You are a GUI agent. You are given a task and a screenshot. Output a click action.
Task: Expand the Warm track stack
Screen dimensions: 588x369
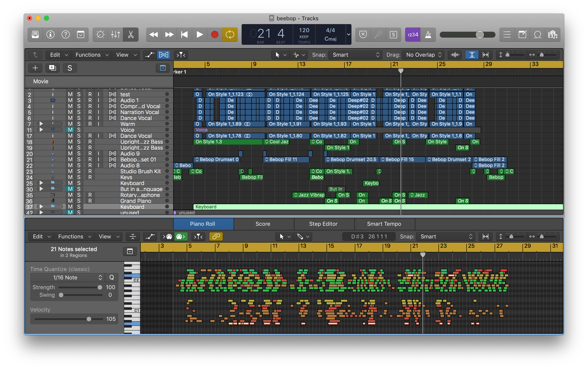click(41, 124)
